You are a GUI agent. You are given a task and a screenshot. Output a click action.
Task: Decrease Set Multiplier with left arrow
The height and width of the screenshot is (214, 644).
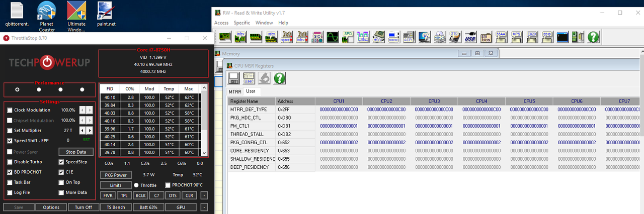click(83, 131)
